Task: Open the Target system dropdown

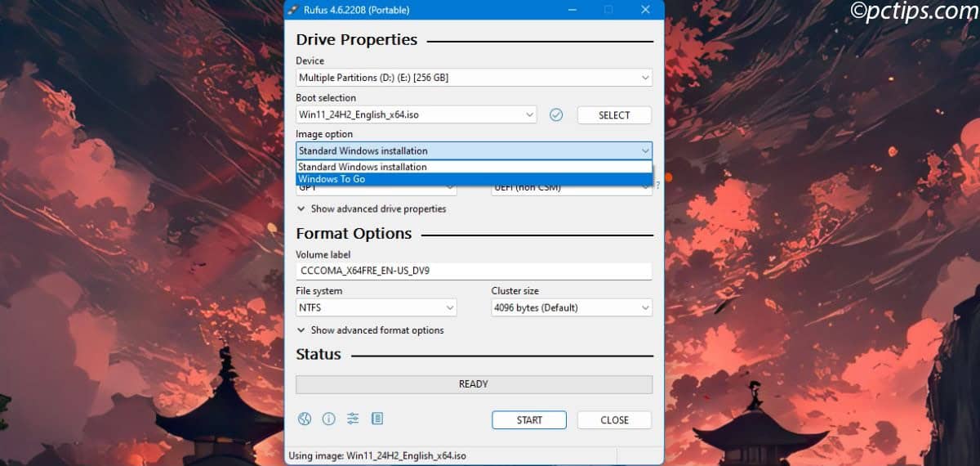Action: [572, 189]
